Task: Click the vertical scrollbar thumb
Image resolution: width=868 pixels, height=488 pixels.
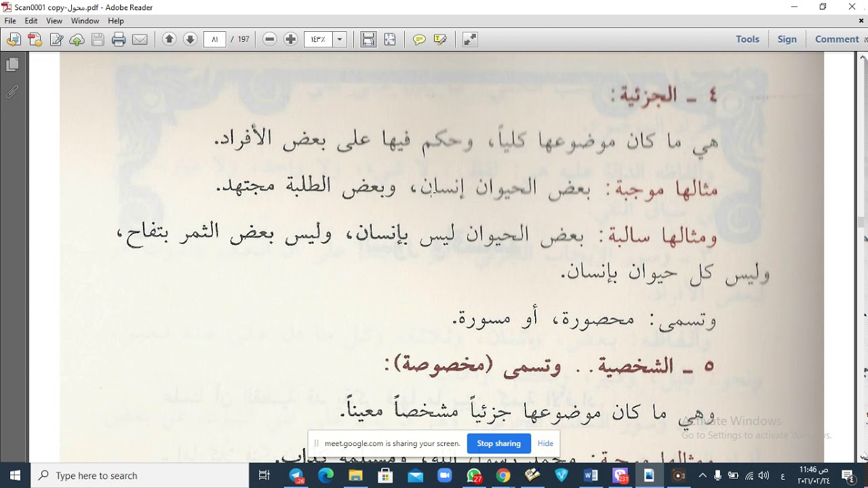Action: point(861,222)
